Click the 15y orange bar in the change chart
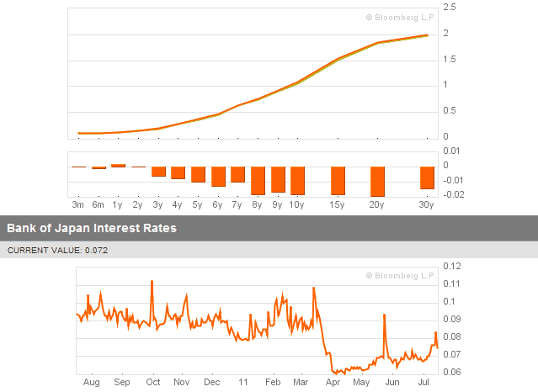Viewport: 538px width, 392px height. tap(338, 181)
